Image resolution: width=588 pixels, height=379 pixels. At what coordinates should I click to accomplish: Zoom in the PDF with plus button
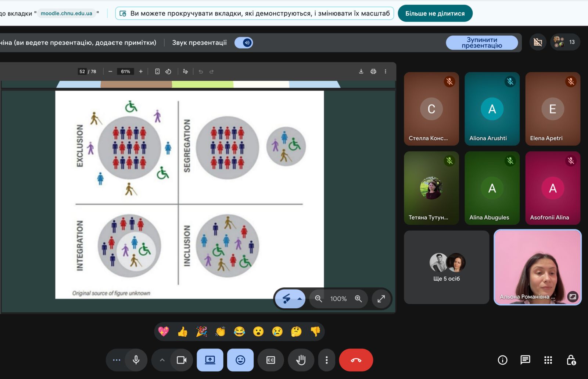pos(141,71)
